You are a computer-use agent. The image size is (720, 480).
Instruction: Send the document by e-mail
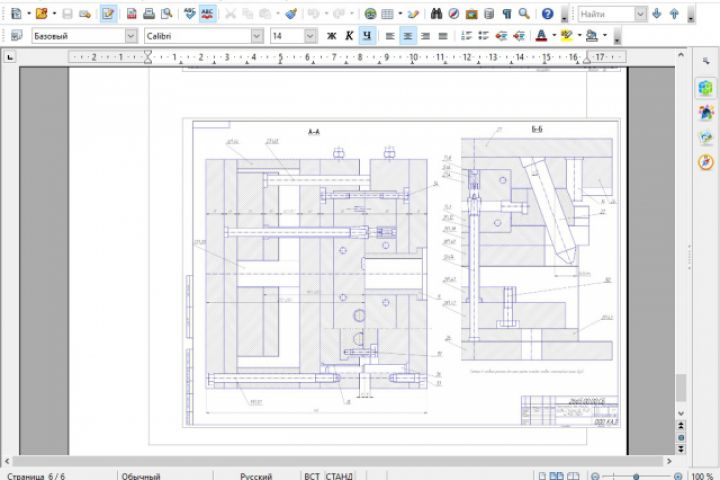(84, 14)
